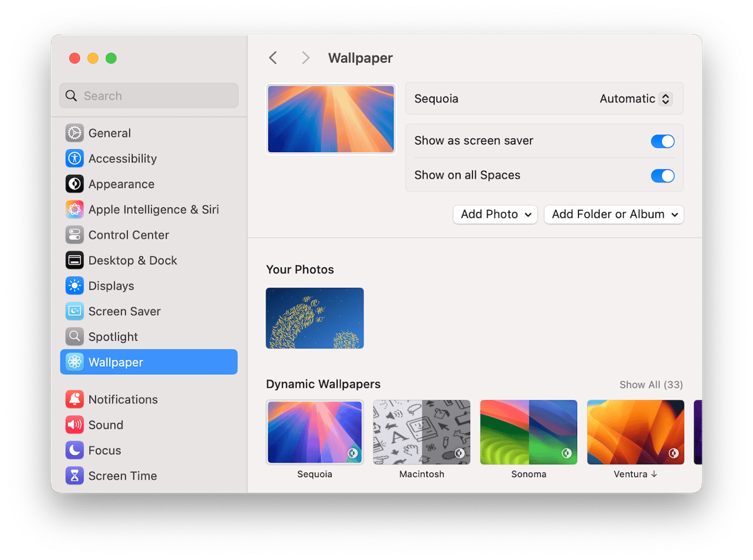Open the Spotlight magnifier icon
Screen dimensions: 753x560
click(x=74, y=337)
